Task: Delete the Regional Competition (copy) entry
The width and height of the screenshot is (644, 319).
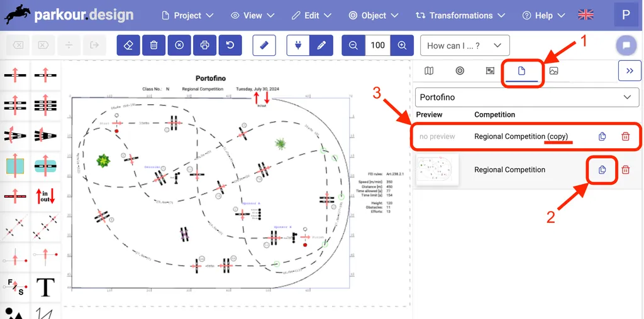Action: (x=625, y=136)
